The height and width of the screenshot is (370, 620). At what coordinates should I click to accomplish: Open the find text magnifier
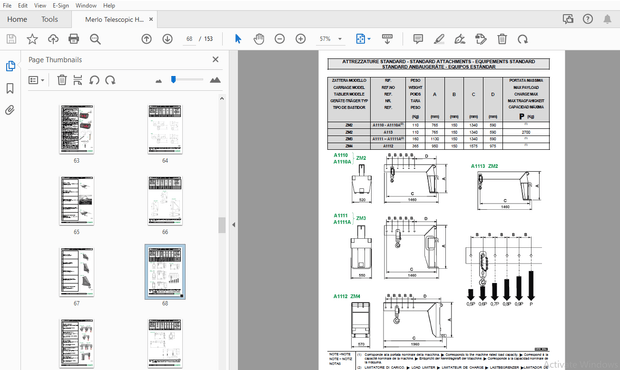coord(95,39)
